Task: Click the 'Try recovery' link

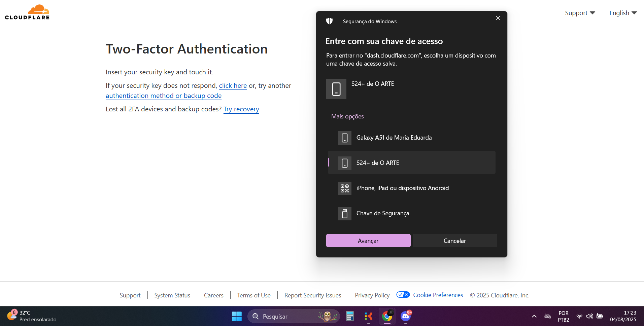Action: coord(241,109)
